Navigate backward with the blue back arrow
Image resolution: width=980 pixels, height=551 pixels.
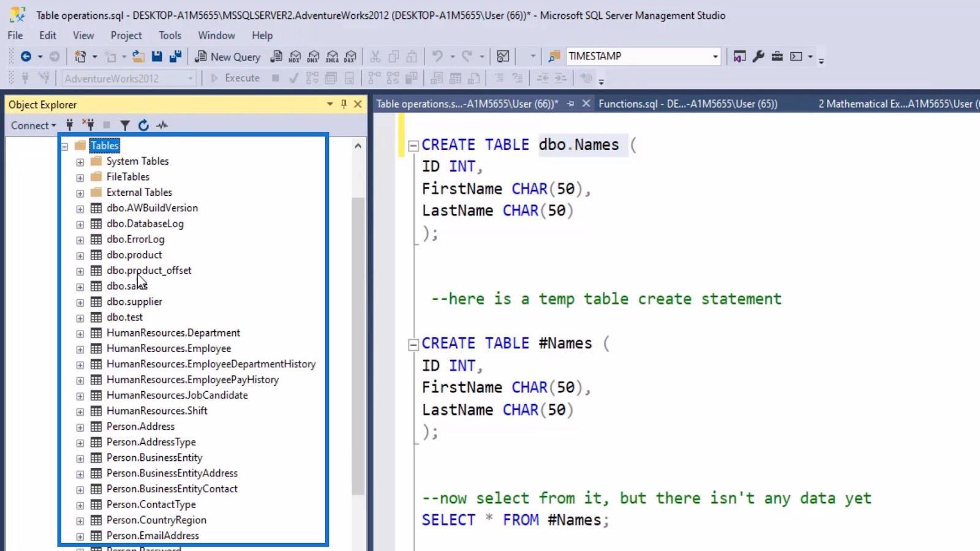pos(26,56)
